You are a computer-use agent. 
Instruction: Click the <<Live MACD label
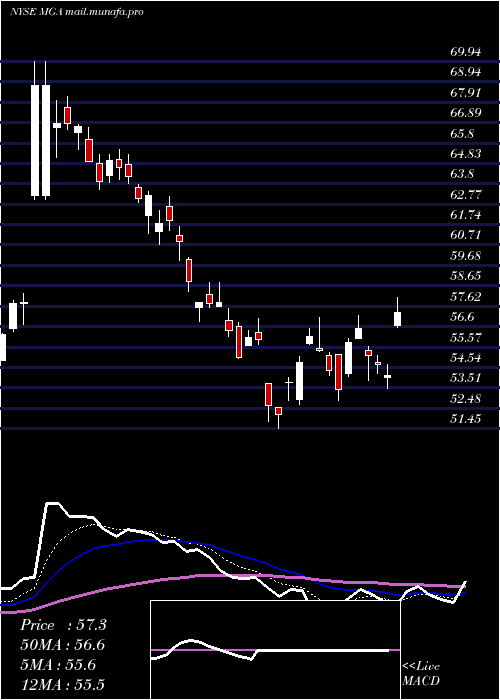pos(421,674)
